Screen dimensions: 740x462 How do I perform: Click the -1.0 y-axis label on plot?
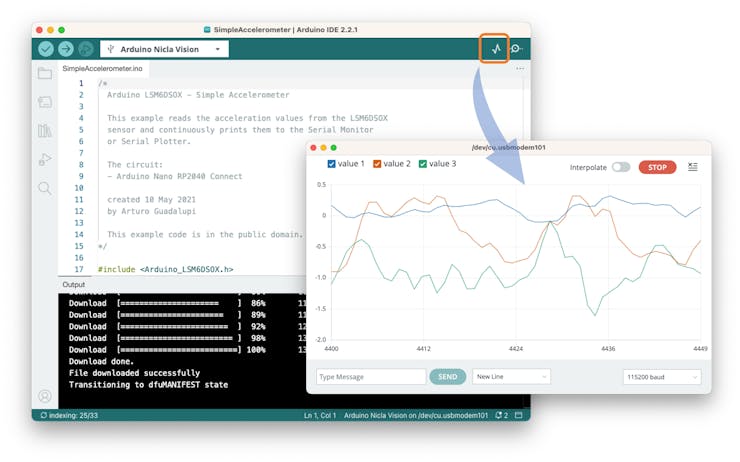point(320,277)
